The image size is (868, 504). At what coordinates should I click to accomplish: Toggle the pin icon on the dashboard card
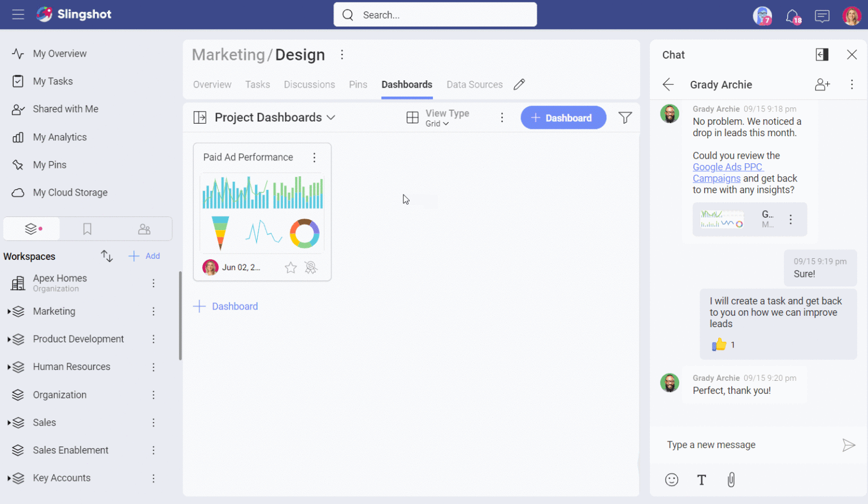[x=311, y=268]
